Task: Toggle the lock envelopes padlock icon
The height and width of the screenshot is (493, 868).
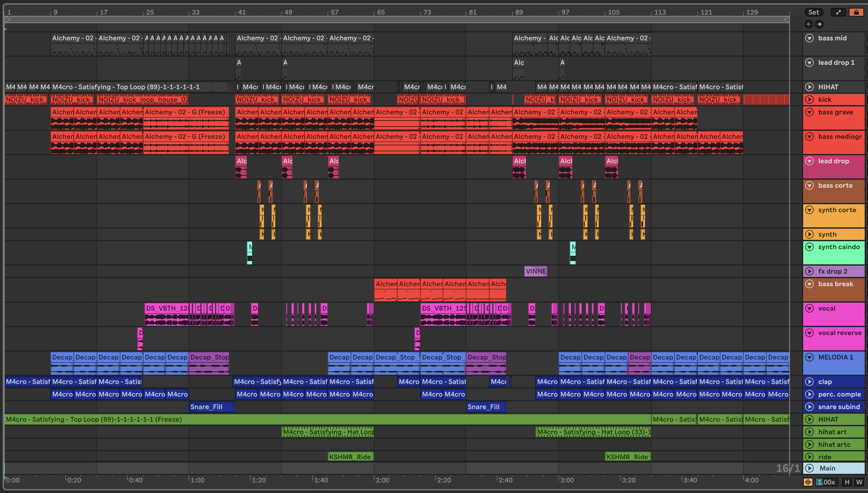Action: 856,12
